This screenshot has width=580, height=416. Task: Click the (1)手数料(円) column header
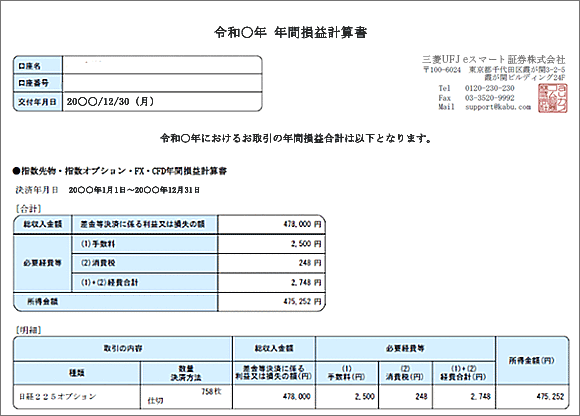coord(347,373)
